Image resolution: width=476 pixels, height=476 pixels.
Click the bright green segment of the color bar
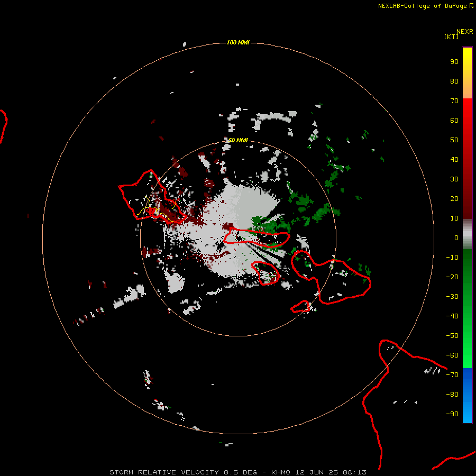point(467,309)
